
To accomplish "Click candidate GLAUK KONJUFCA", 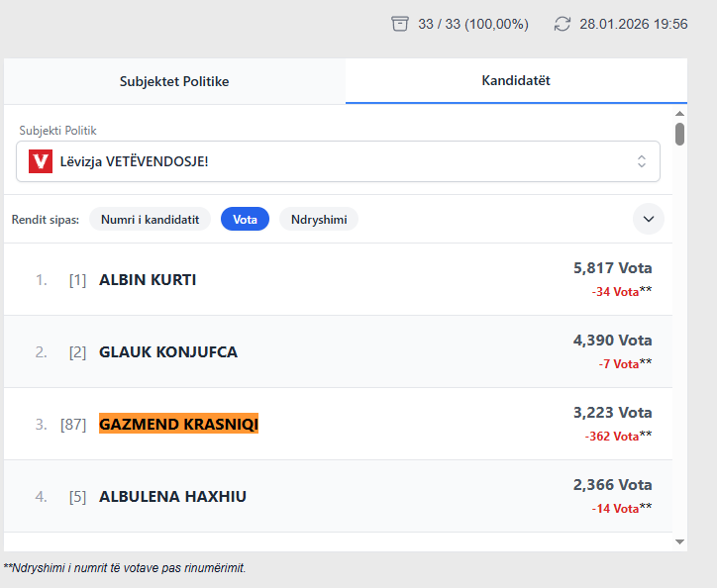I will (168, 352).
